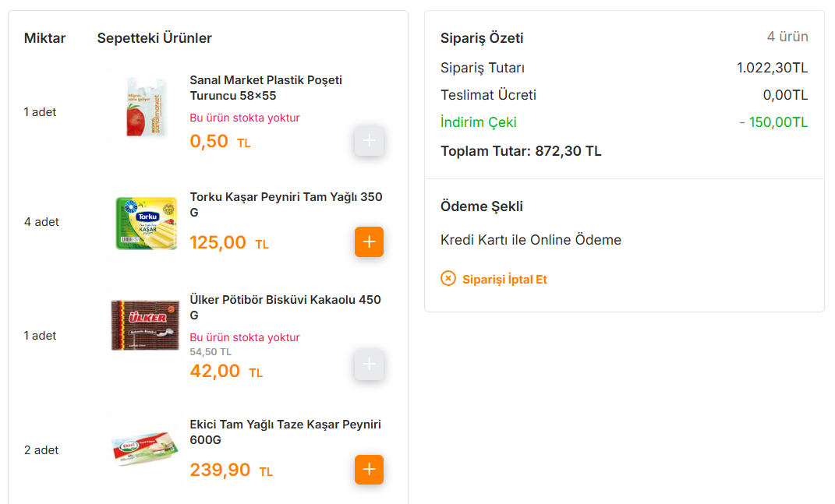Click the 125,00 TL Torku price

(229, 243)
